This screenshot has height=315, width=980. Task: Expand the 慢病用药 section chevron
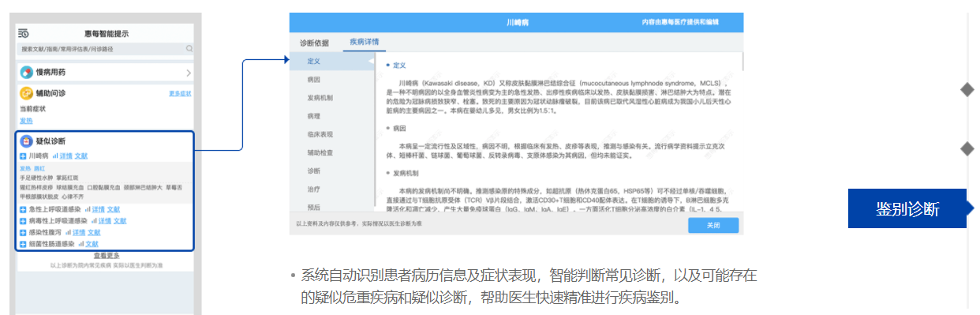coord(189,73)
